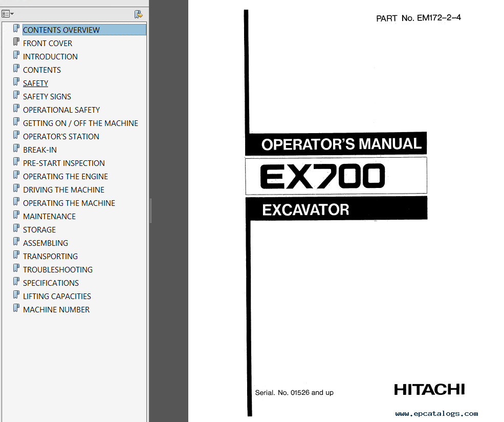Click the bookmark icon beside MACHINE NUMBER
504x422 pixels.
tap(16, 308)
